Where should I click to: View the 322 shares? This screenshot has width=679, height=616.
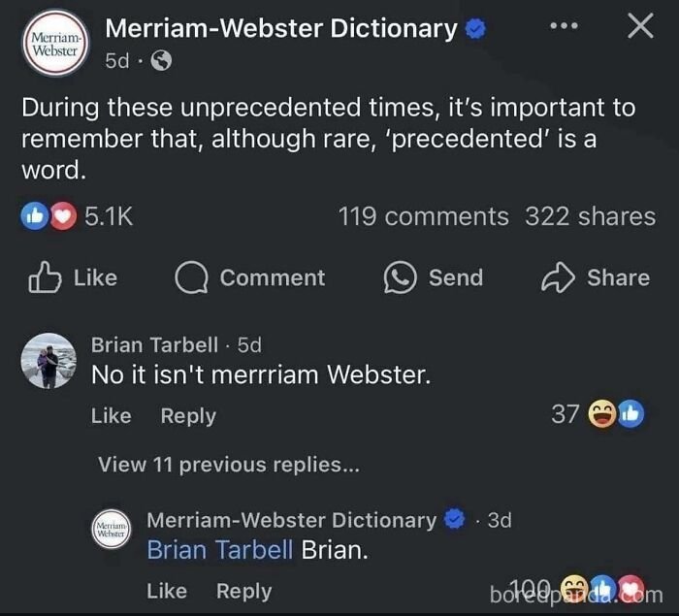pos(590,216)
